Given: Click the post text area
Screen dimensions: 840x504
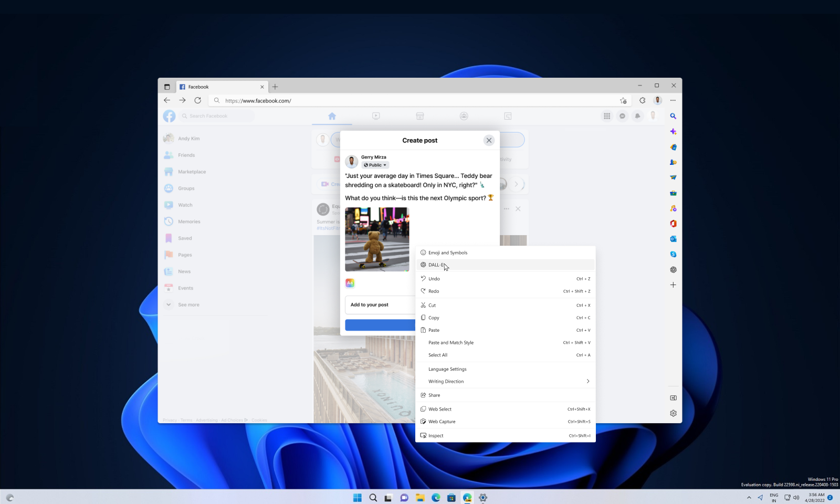Looking at the screenshot, I should point(419,187).
